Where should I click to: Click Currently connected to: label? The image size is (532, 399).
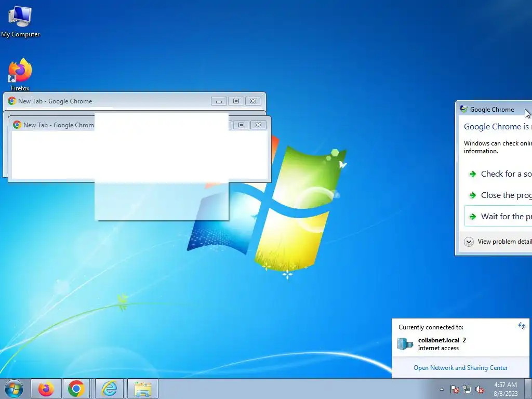[x=431, y=327]
